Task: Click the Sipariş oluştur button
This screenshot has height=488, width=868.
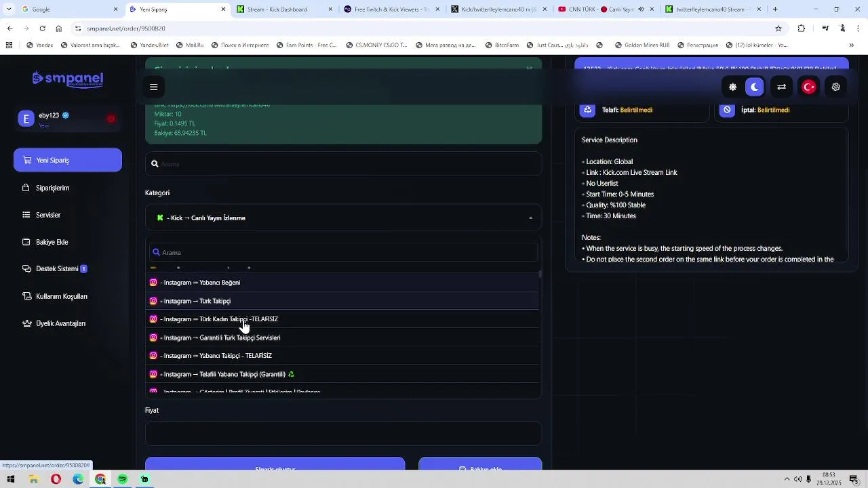Action: [275, 464]
